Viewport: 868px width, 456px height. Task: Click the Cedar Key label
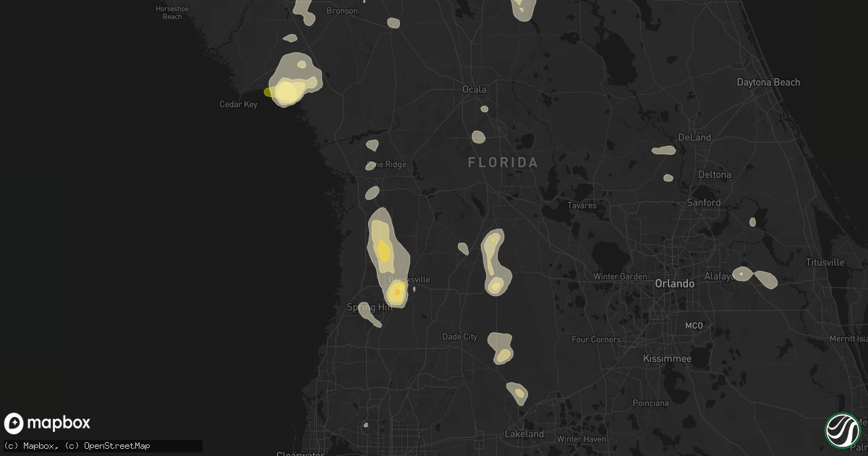click(x=238, y=105)
